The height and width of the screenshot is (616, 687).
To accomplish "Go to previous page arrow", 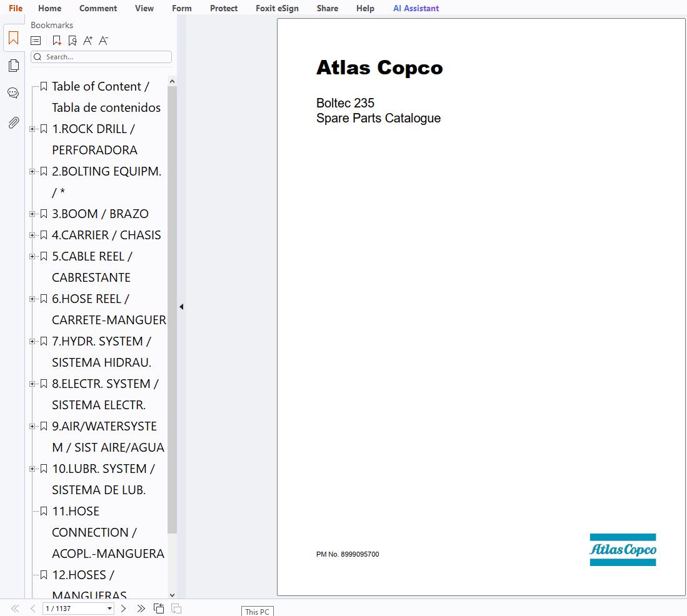I will pos(33,609).
